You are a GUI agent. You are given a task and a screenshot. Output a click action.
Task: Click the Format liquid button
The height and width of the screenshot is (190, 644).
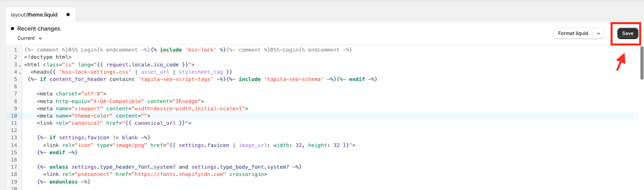tap(573, 33)
